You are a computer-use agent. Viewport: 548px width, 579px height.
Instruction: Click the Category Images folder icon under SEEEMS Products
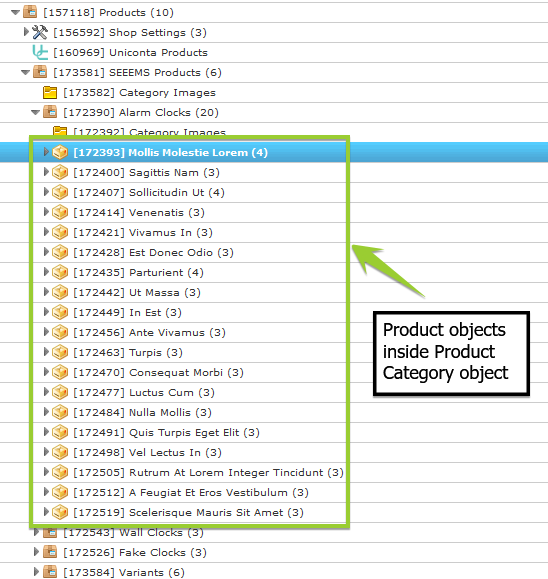pos(50,93)
